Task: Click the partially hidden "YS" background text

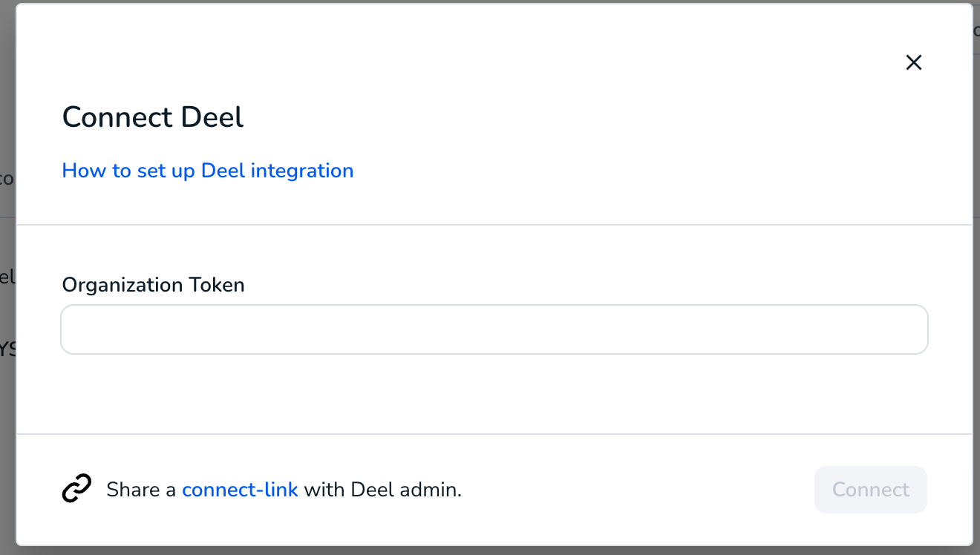Action: [x=7, y=349]
